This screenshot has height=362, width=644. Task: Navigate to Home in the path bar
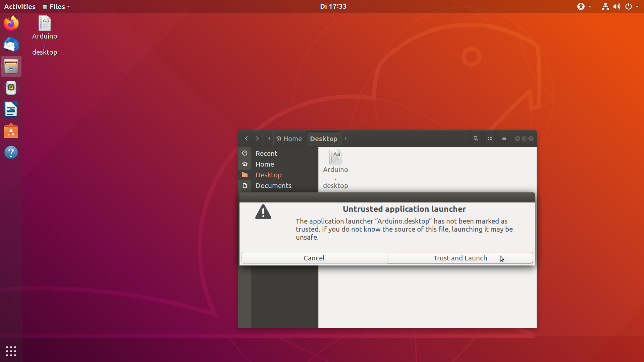pos(289,138)
